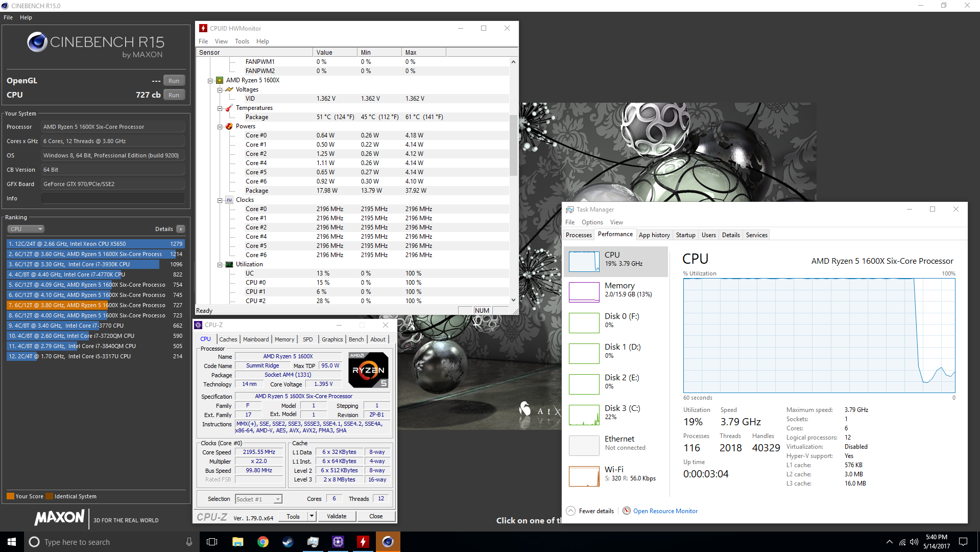Click the Clocks icon in HWMonitor tree
This screenshot has height=552, width=980.
229,200
